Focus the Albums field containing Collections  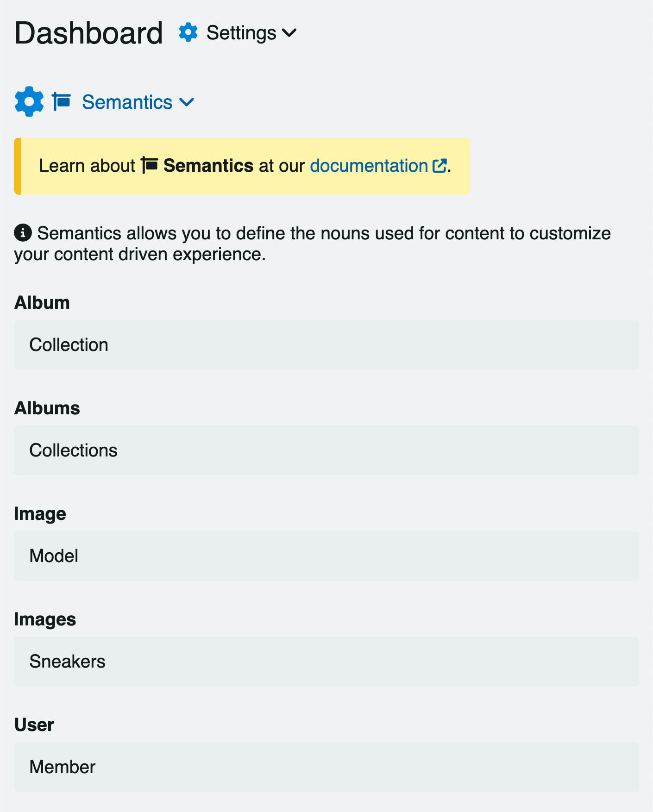click(x=326, y=450)
